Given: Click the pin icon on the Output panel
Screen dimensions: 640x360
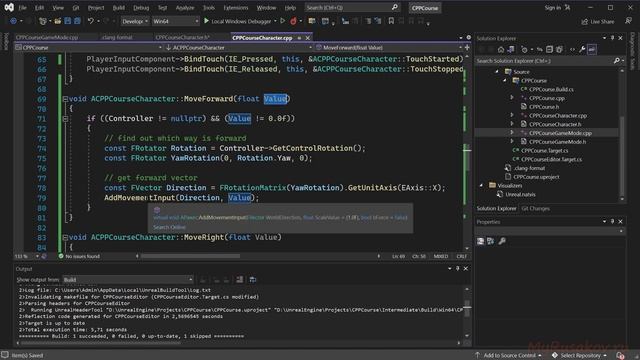Looking at the screenshot, I should 458,269.
